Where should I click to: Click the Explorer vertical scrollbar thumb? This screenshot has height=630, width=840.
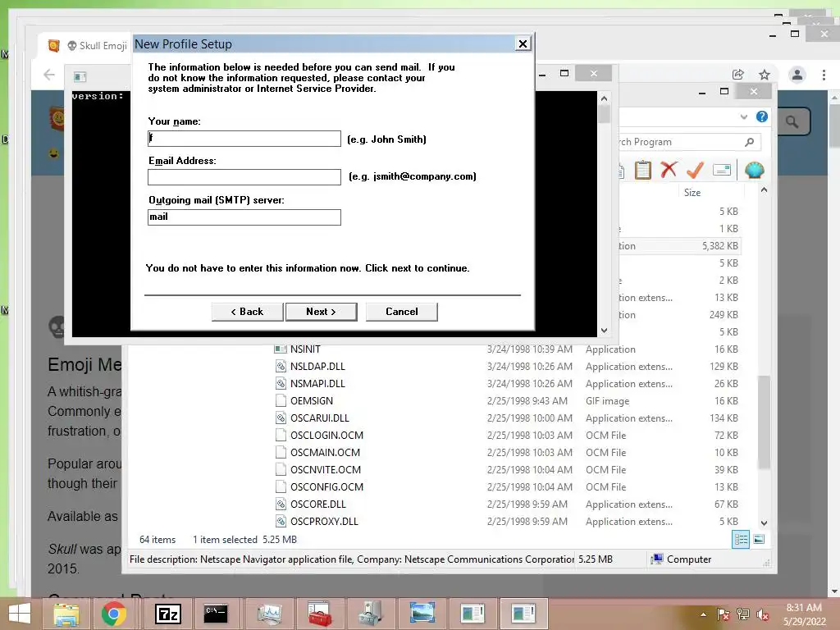764,422
